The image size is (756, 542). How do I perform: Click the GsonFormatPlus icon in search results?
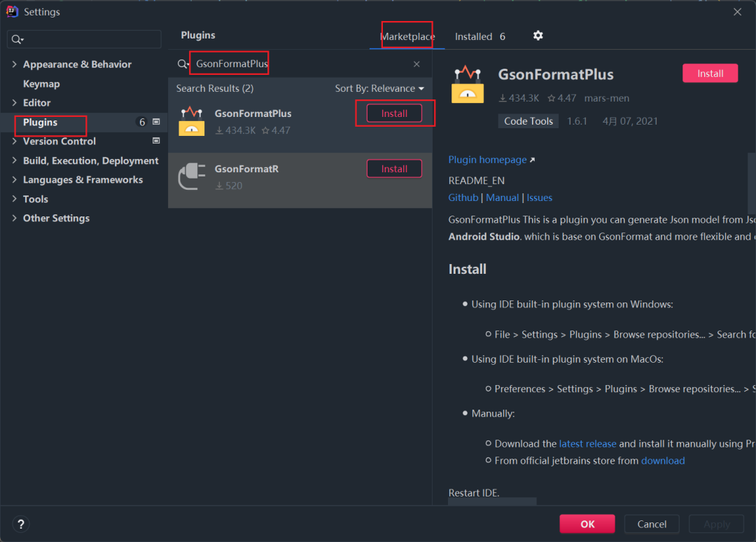coord(191,121)
